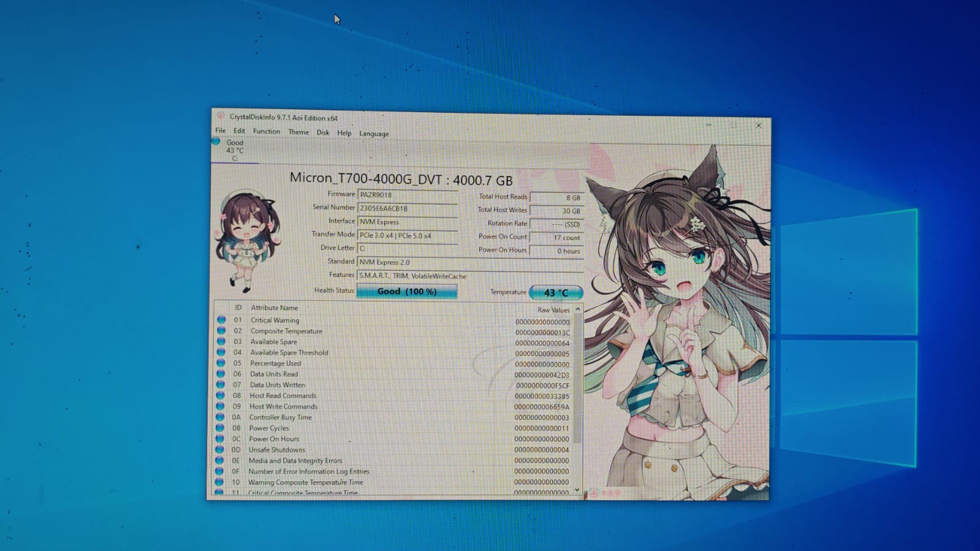Click the Attribute Name column header

(275, 308)
